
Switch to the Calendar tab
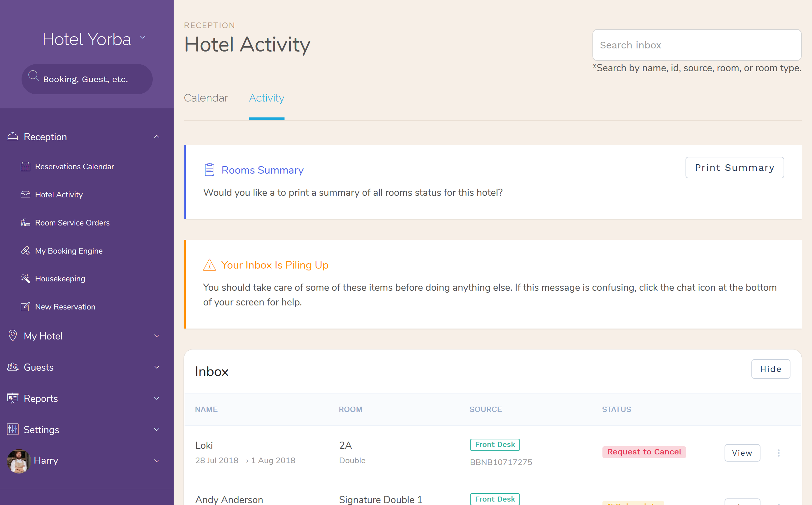(206, 98)
